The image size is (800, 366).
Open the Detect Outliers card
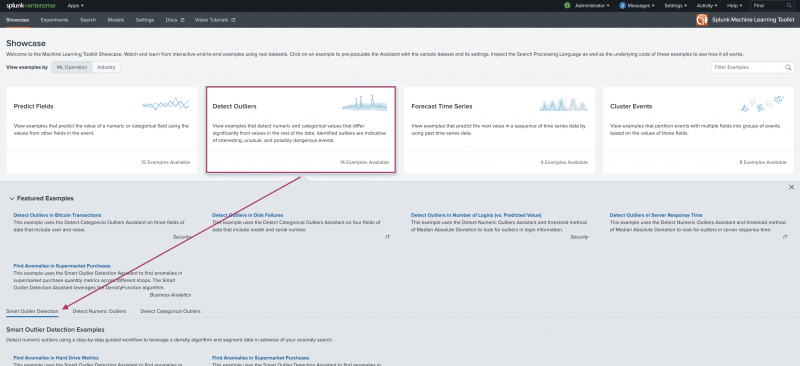(301, 130)
